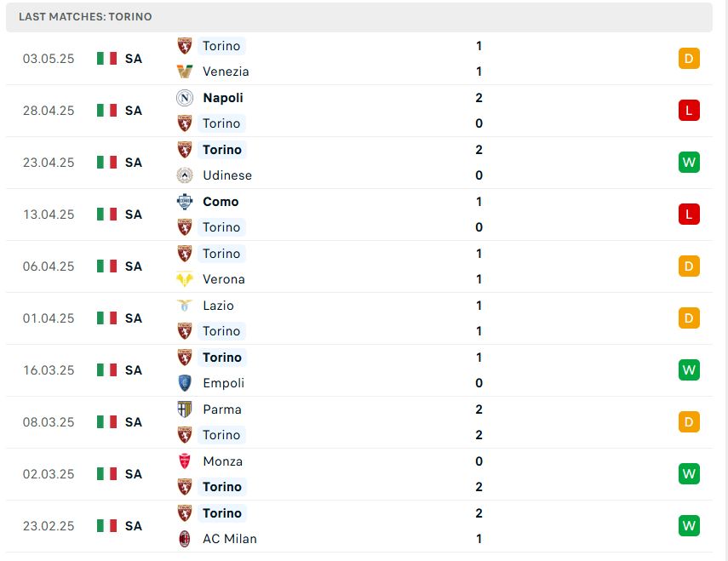Open the 08.03.25 Parma vs Torino match row

(359, 422)
